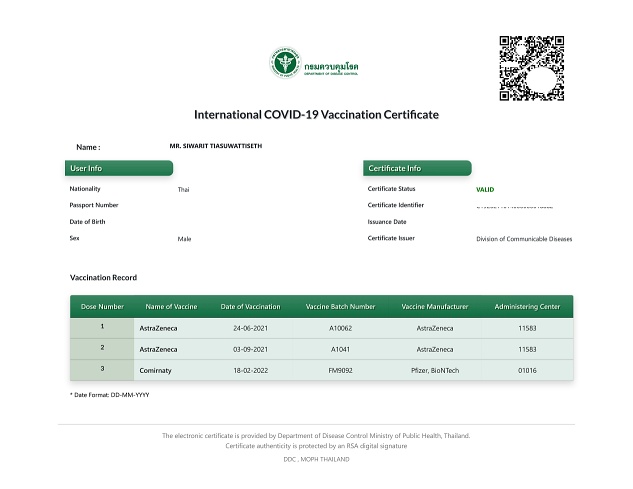The height and width of the screenshot is (489, 633).
Task: Click the Division of Communicable Diseases issuer text
Action: 524,239
